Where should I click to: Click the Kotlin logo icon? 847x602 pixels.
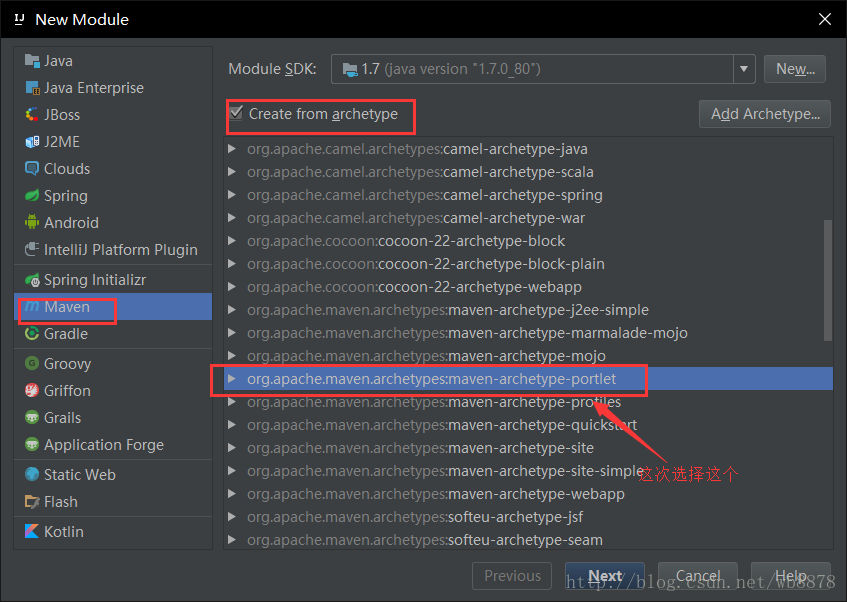32,531
